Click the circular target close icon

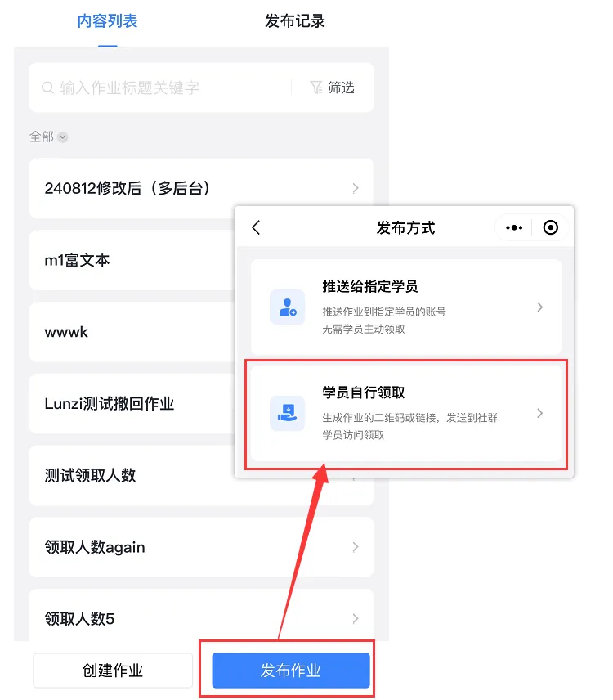[551, 227]
